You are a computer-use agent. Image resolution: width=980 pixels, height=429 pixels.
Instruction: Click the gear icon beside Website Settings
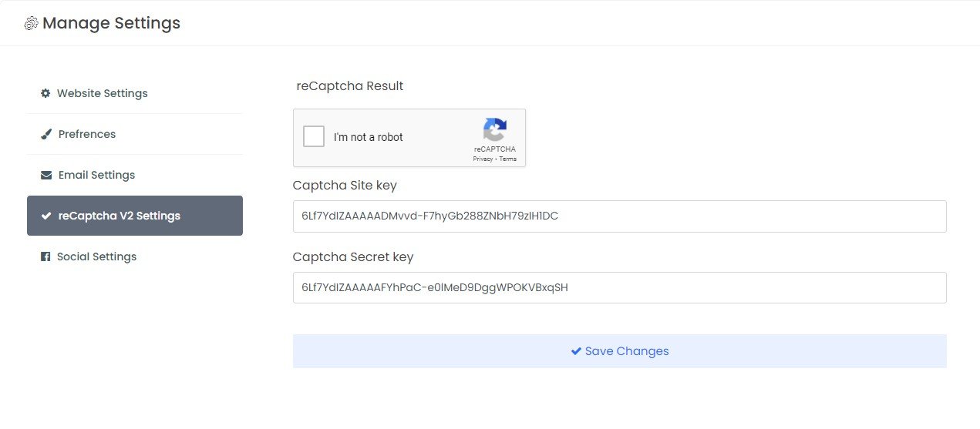point(45,93)
